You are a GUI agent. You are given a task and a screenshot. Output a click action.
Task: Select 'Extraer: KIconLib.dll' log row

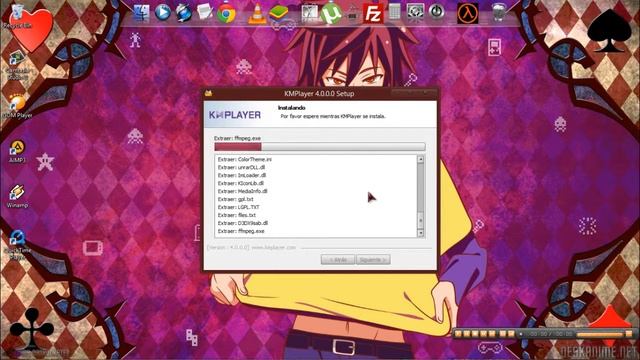pos(241,183)
